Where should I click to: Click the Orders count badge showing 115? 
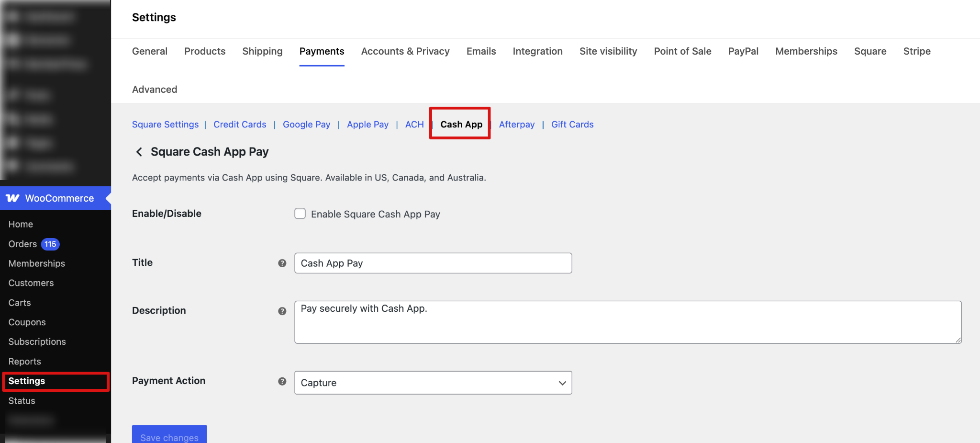coord(50,244)
